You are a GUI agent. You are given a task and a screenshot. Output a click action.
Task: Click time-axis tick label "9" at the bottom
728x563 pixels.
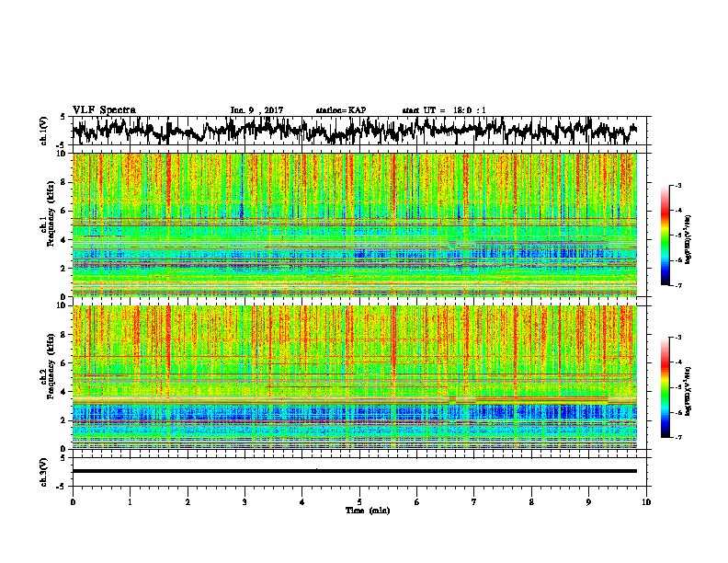(x=588, y=502)
